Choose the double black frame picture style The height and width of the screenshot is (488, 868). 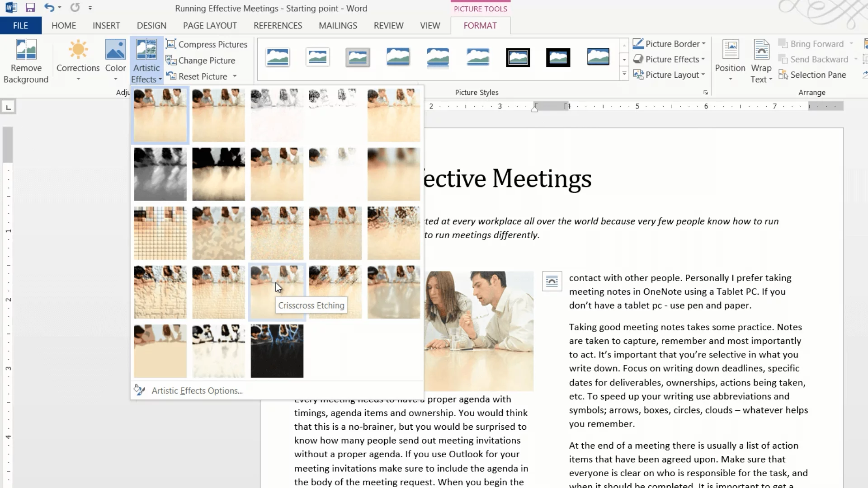[518, 57]
